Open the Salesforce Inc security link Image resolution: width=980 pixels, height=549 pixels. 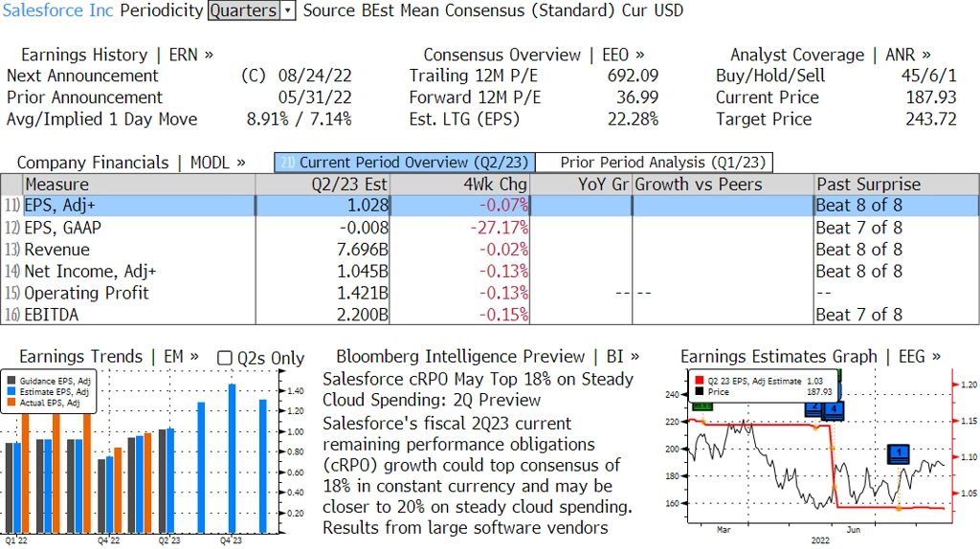[x=58, y=11]
